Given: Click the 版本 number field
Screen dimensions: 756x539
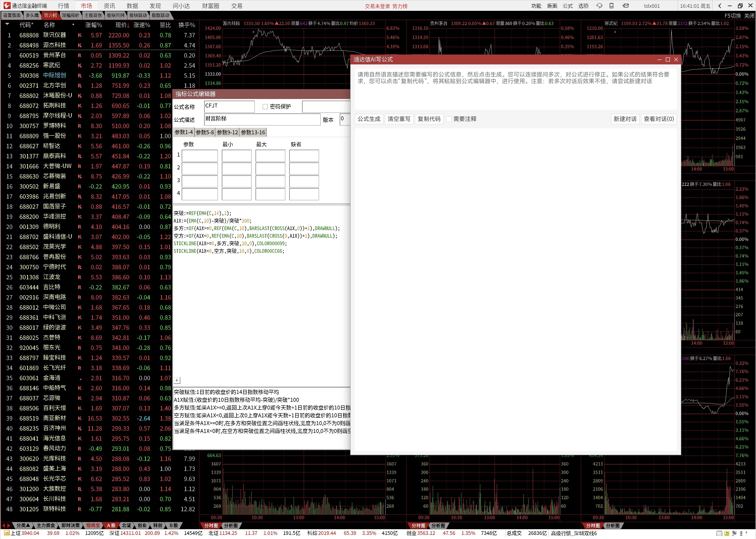Looking at the screenshot, I should pos(345,119).
